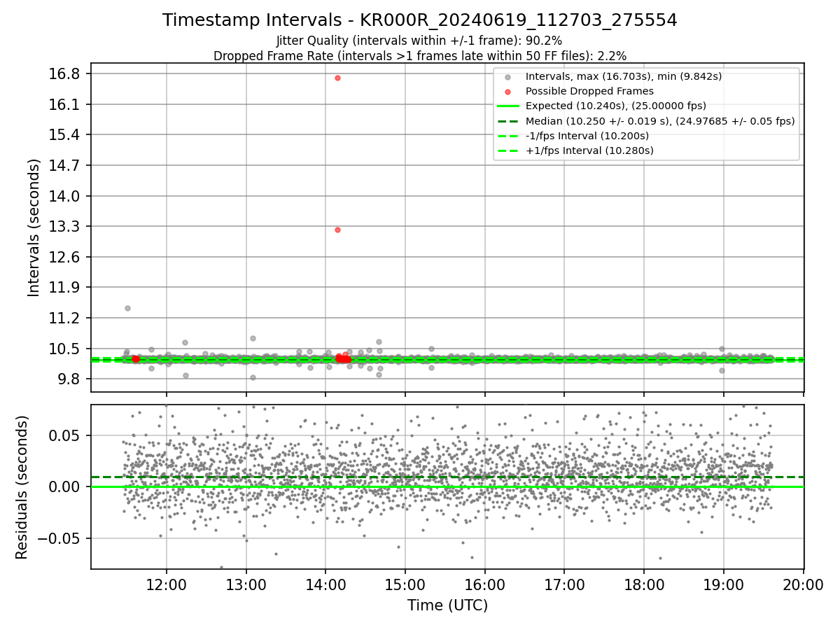Screen dimensions: 840x630
Task: Click the 19:00 time tick label
Action: (x=724, y=584)
